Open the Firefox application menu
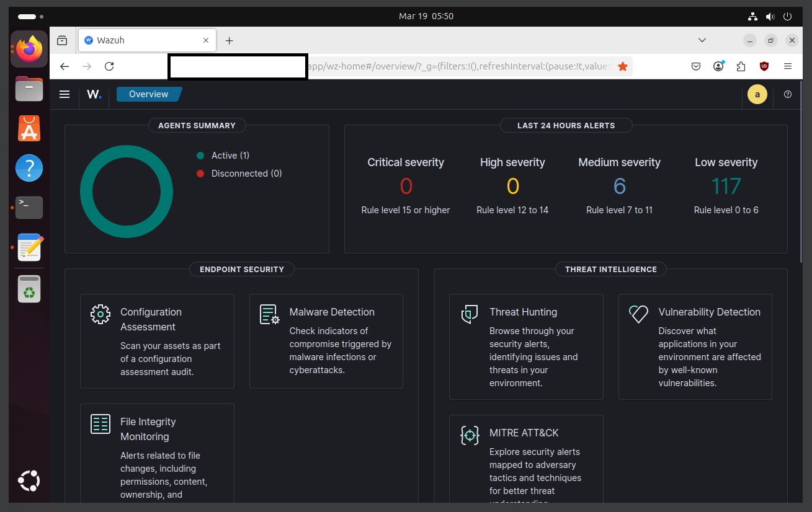The width and height of the screenshot is (812, 512). (x=788, y=66)
